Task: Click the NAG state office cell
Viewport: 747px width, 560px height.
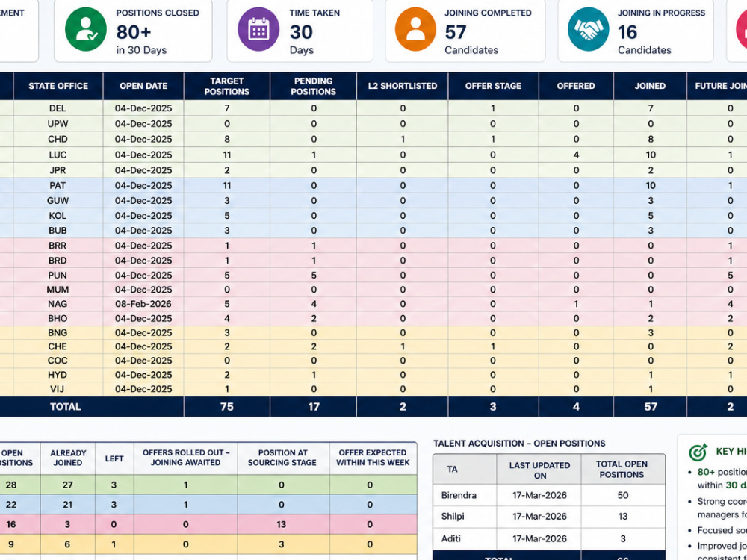Action: pos(58,304)
